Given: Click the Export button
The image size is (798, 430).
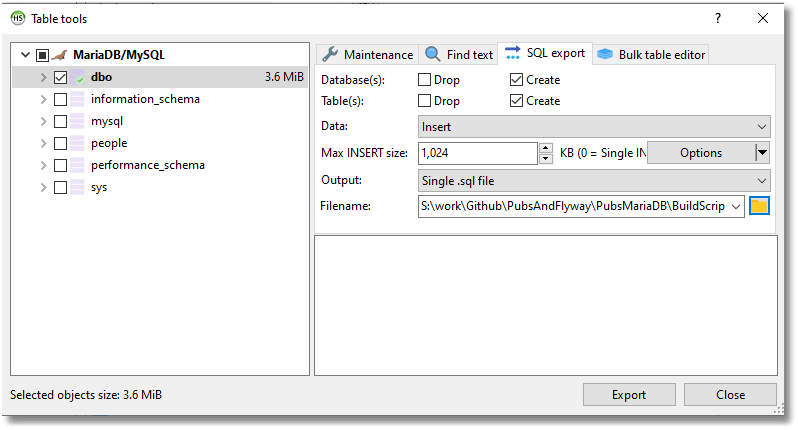Looking at the screenshot, I should pos(629,395).
